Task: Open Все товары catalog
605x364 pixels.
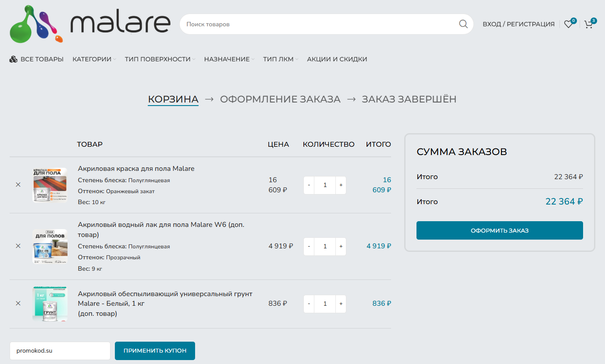Action: 36,59
